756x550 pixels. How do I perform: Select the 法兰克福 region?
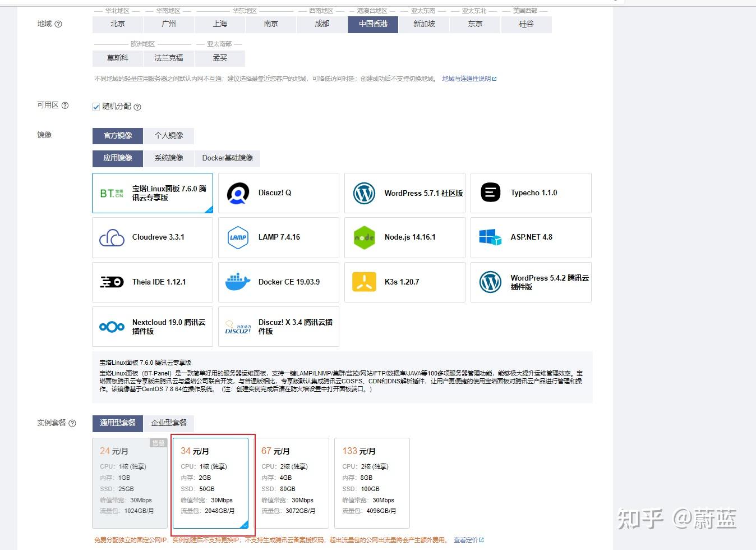coord(169,58)
